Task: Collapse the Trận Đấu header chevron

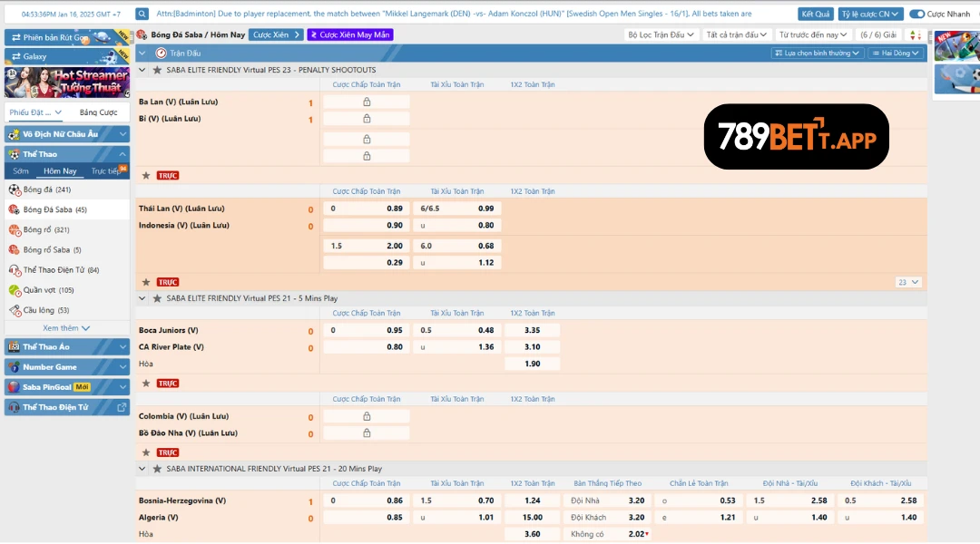Action: (142, 53)
